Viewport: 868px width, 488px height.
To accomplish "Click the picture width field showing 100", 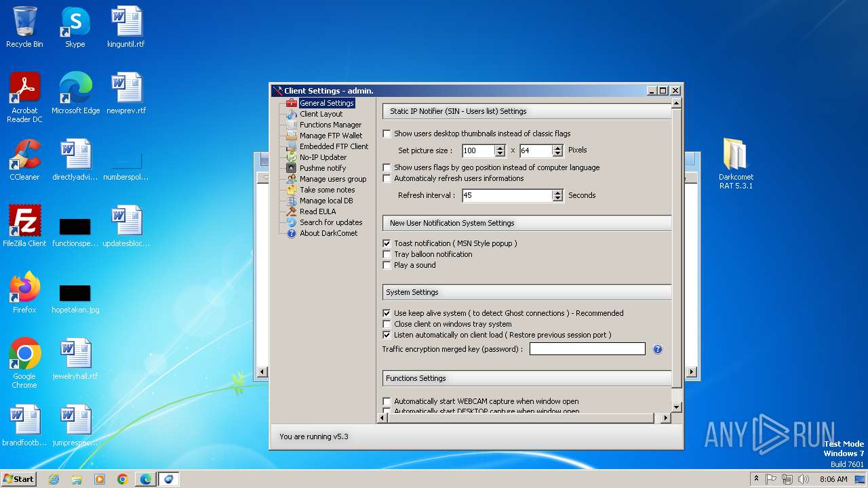I will tap(479, 150).
